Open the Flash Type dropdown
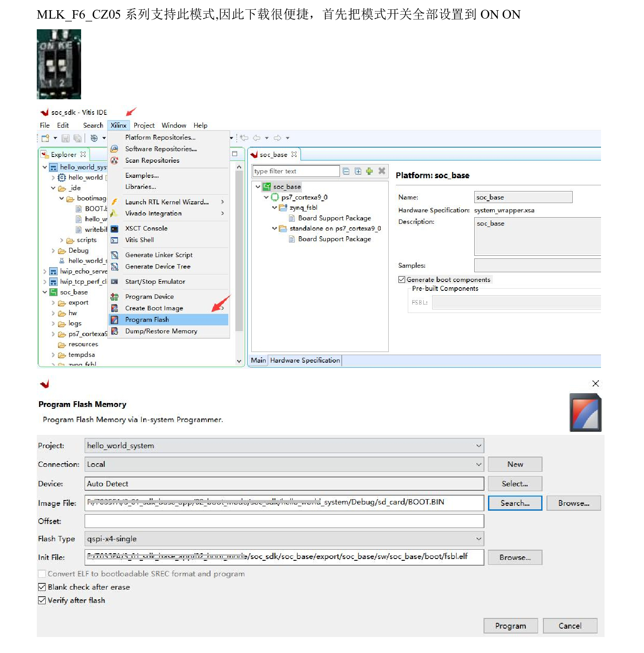 pos(284,539)
